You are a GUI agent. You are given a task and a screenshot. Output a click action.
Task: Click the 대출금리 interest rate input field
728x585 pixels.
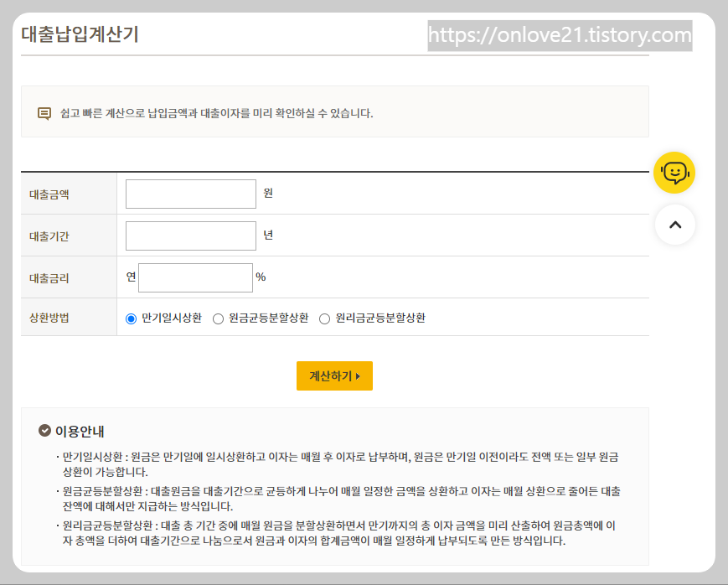click(x=195, y=277)
